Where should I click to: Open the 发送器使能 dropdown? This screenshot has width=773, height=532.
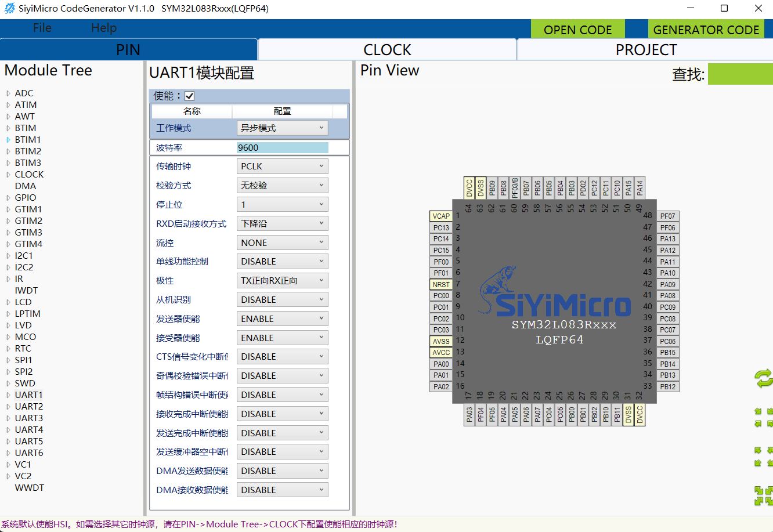(x=283, y=319)
